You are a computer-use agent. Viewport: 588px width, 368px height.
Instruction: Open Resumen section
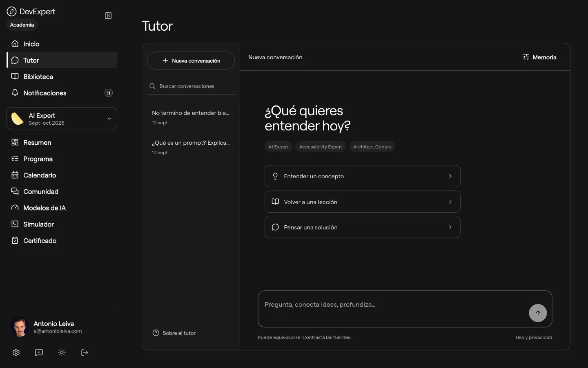tap(62, 142)
